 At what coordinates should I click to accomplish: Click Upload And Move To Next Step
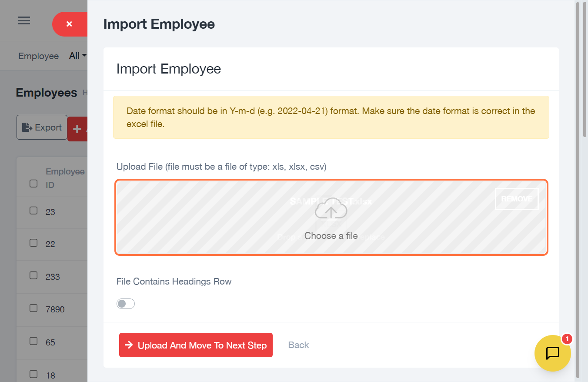pos(196,345)
